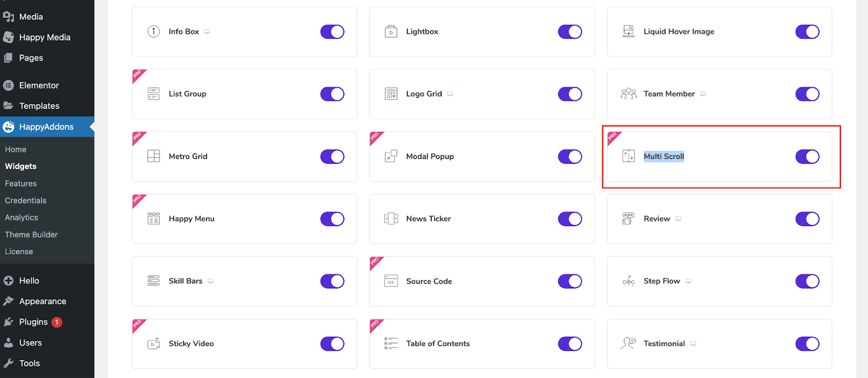Disable the Multi Scroll widget

[x=808, y=156]
